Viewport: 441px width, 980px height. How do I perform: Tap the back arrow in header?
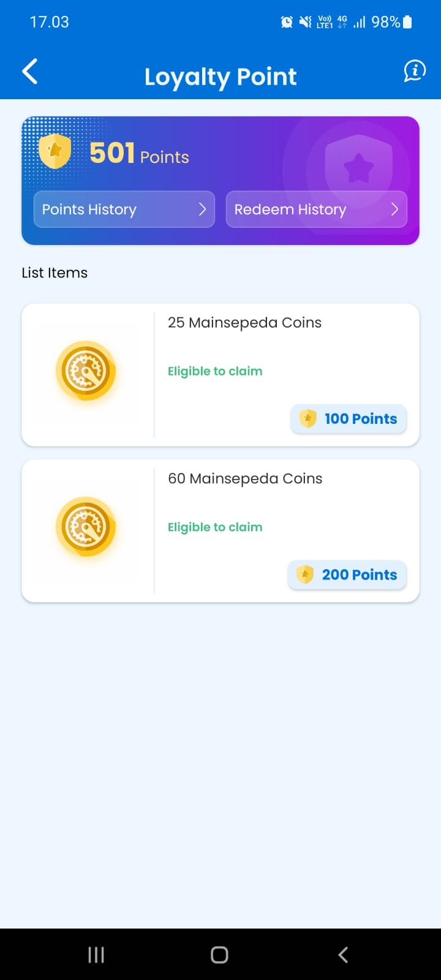tap(30, 72)
